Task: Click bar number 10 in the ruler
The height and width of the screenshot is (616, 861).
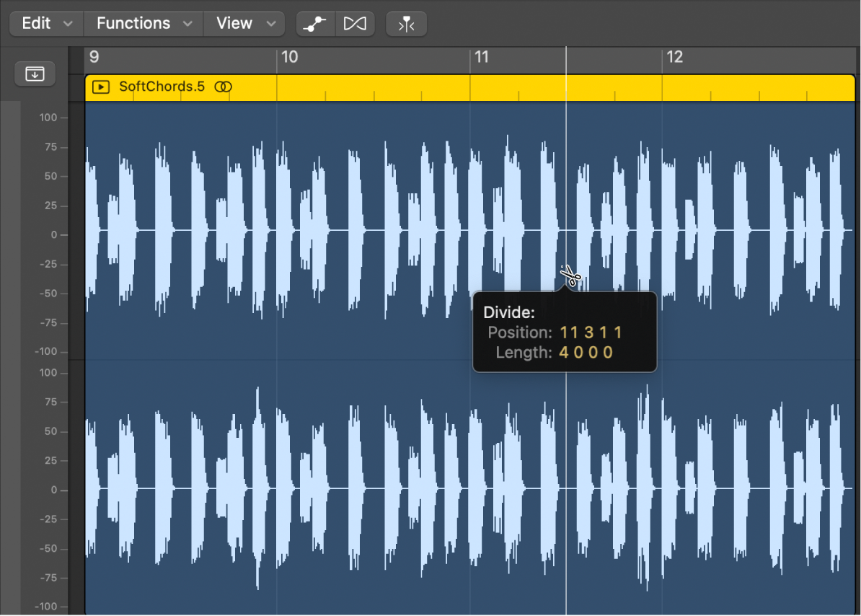Action: [x=290, y=57]
